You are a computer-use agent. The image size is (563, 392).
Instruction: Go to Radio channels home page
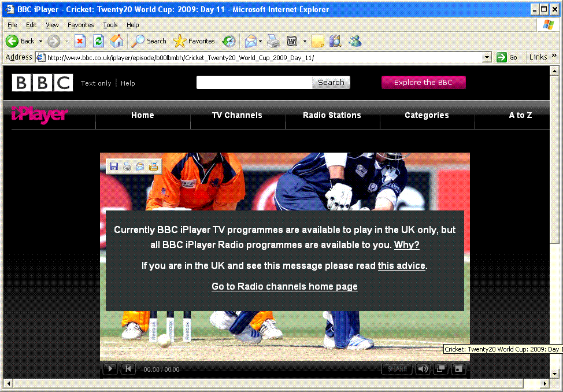284,286
